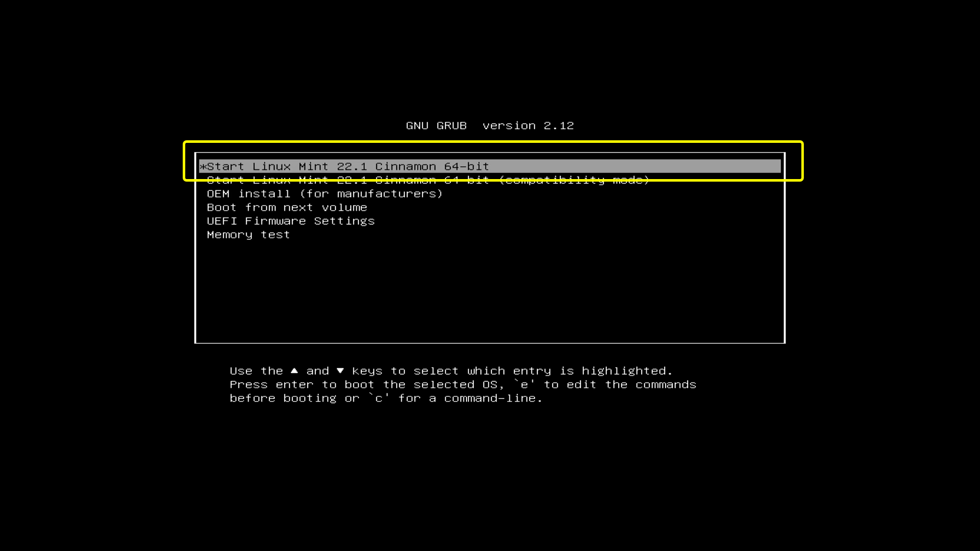
Task: Select Start Linux Mint 22.1 Cinnamon 64-bit entry
Action: 490,166
